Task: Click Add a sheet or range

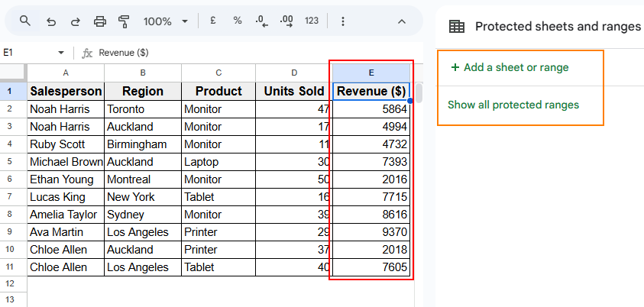Action: (510, 67)
